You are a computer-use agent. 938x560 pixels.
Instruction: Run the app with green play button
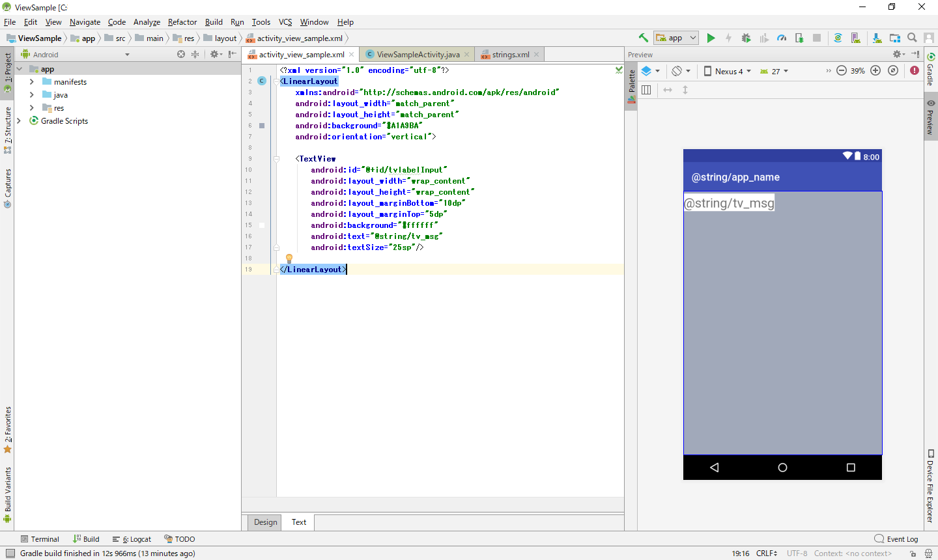pyautogui.click(x=711, y=38)
